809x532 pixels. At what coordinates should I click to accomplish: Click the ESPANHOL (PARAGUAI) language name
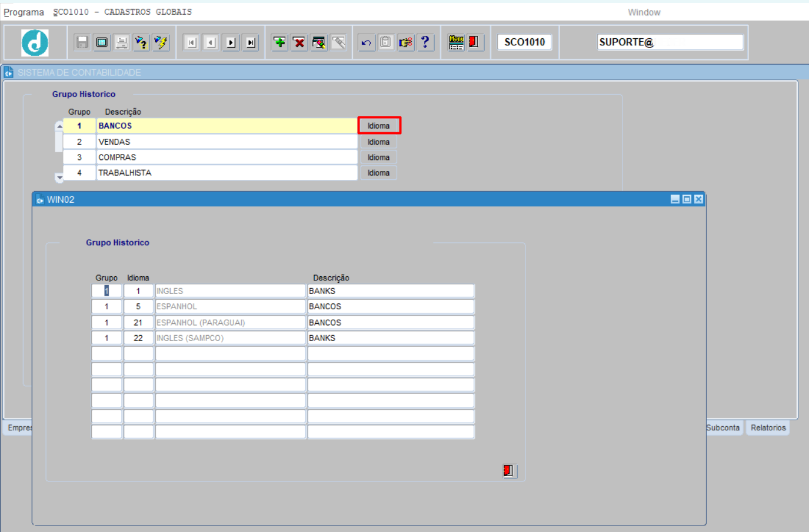pyautogui.click(x=230, y=323)
